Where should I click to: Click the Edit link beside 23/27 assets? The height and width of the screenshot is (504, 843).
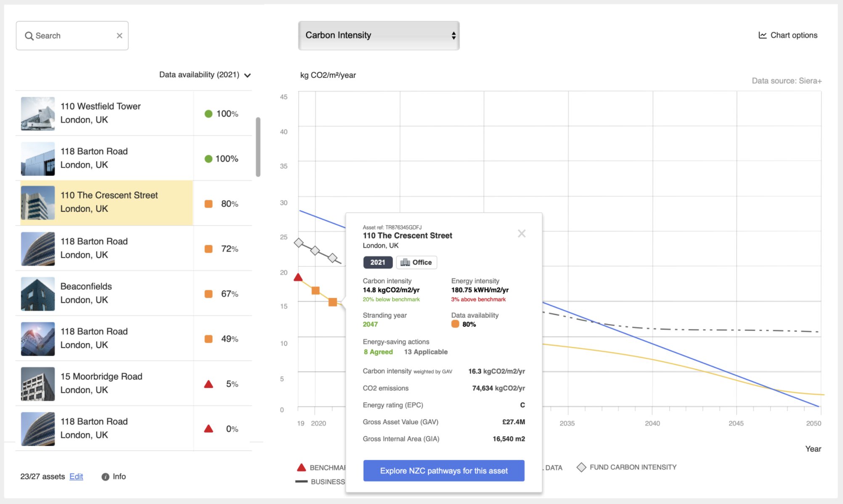[x=76, y=477]
